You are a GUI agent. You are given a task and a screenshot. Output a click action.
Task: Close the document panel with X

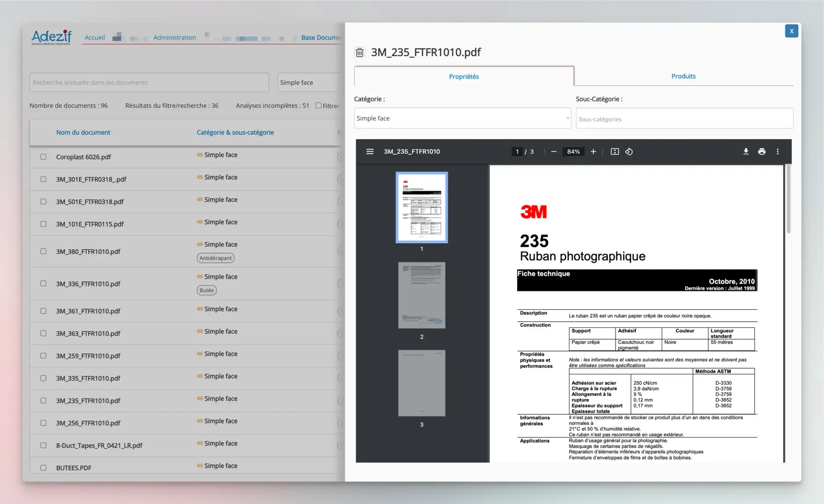click(791, 31)
